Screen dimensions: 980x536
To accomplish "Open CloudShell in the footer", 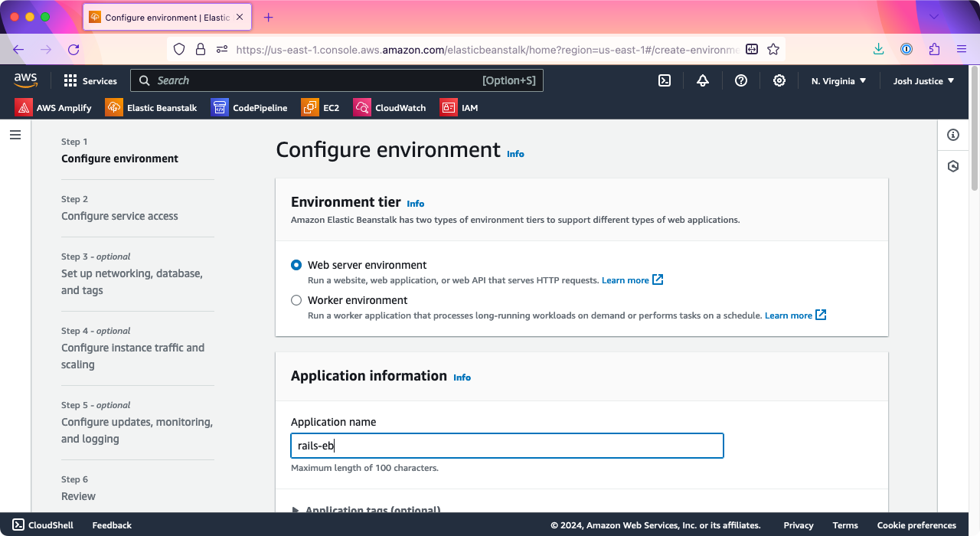I will 43,525.
